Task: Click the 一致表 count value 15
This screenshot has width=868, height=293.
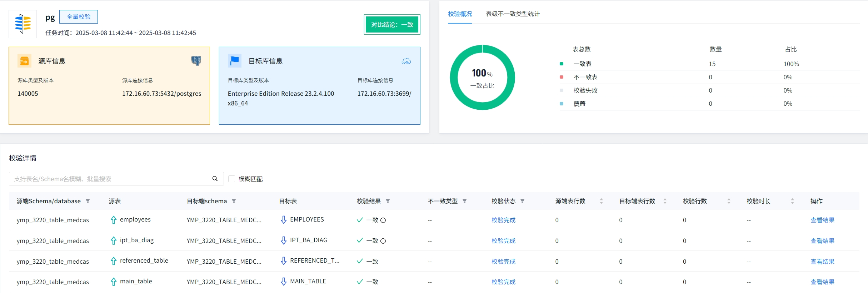Action: tap(712, 64)
